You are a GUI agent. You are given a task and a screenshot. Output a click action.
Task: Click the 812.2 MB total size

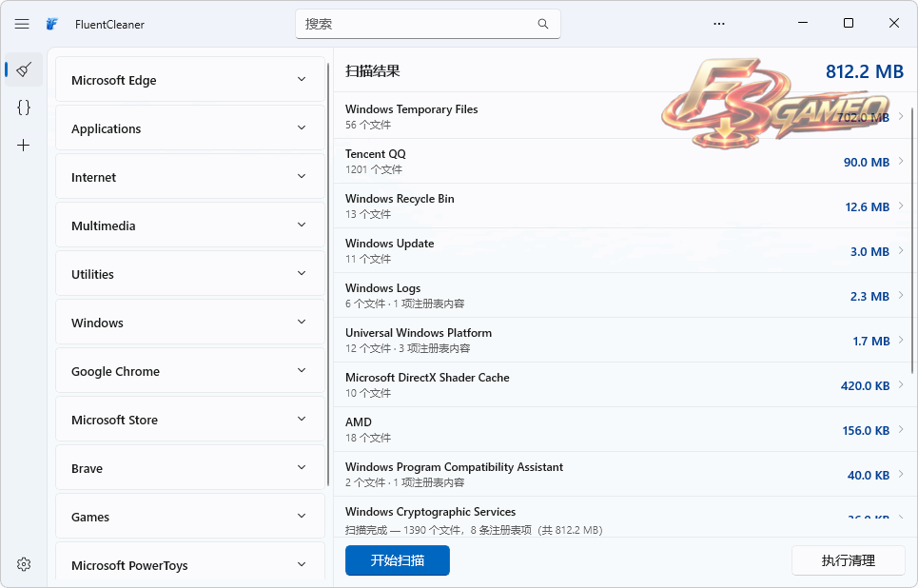coord(864,71)
